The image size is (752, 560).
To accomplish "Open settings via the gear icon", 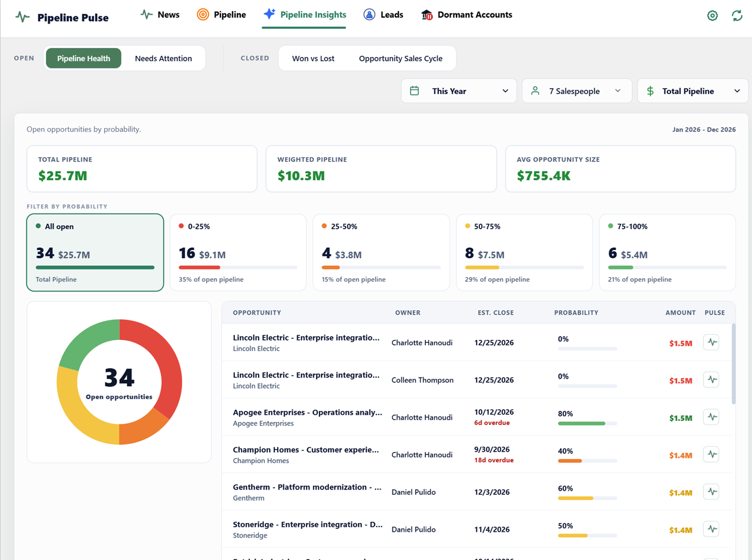I will point(712,16).
